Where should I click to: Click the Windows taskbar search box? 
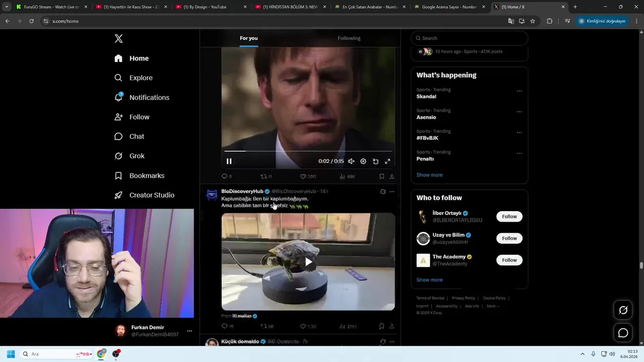tap(56, 354)
